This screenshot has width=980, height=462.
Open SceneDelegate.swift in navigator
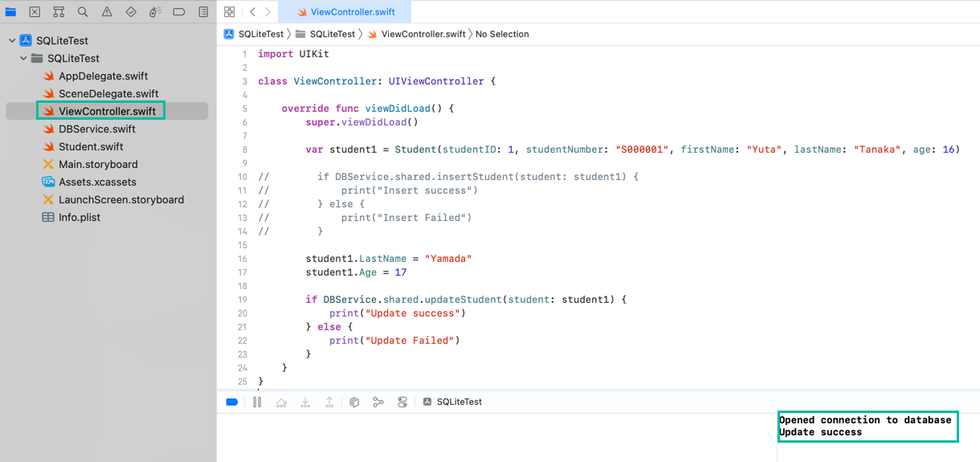pyautogui.click(x=108, y=94)
